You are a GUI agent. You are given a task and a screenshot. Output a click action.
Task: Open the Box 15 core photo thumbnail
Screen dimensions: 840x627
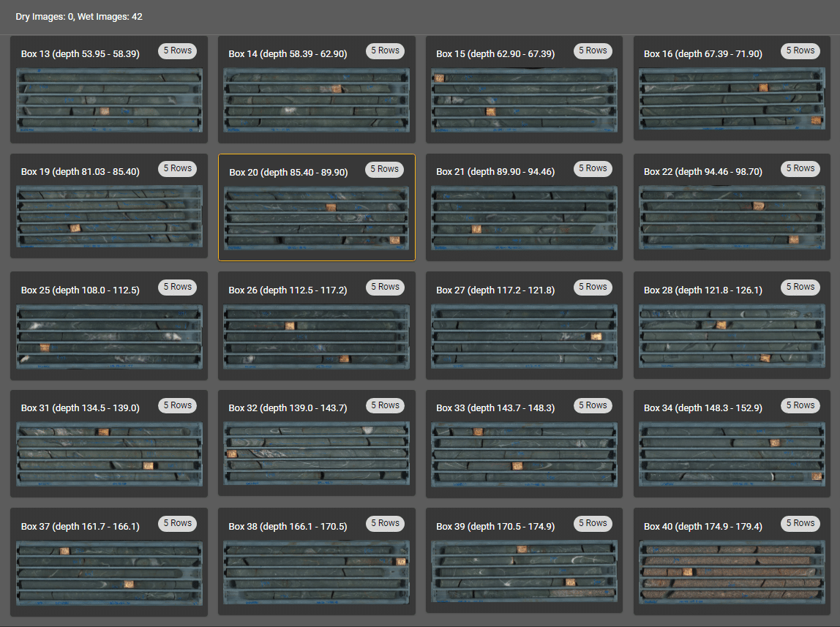[x=524, y=100]
